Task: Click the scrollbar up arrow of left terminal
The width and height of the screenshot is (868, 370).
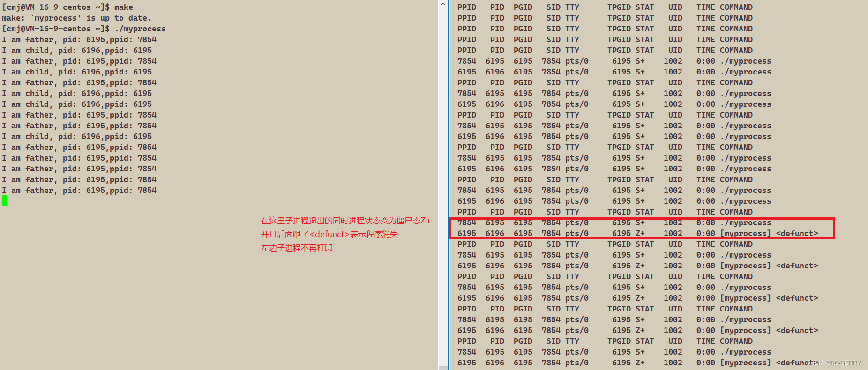Action: pos(443,4)
